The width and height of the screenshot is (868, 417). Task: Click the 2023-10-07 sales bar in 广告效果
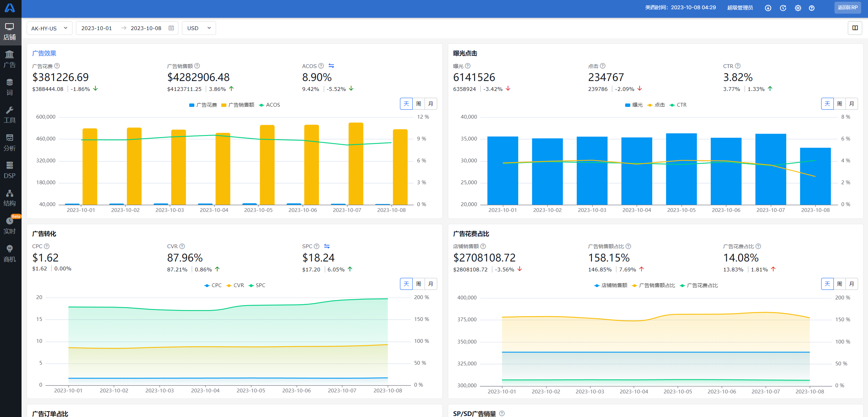(x=356, y=164)
